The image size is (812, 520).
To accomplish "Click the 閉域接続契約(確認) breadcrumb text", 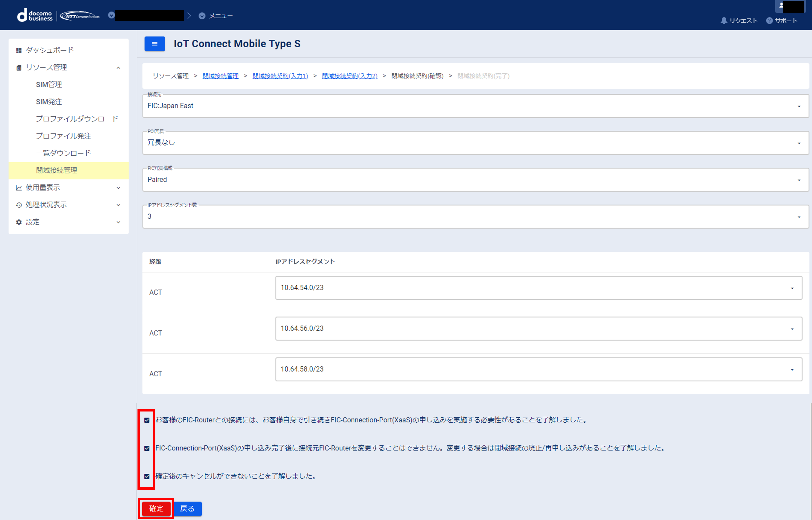I will (x=417, y=76).
